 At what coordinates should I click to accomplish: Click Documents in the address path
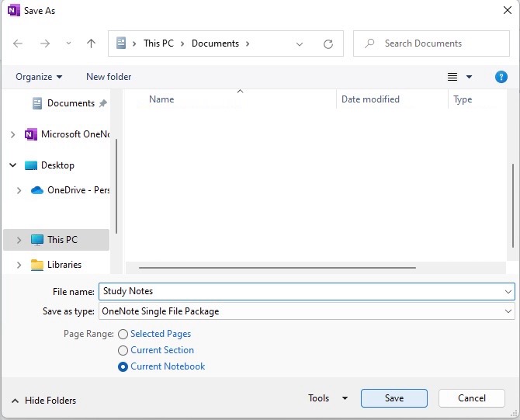coord(215,43)
